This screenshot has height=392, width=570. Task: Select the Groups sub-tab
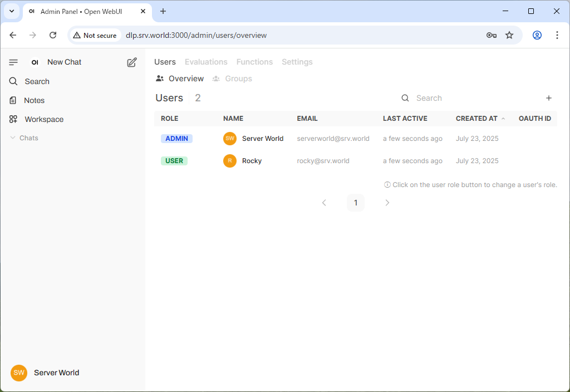[x=232, y=79]
